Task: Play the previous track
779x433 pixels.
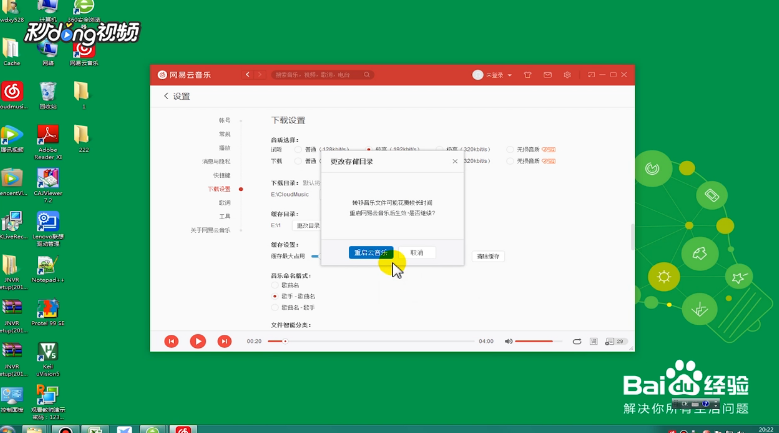Action: (x=171, y=341)
